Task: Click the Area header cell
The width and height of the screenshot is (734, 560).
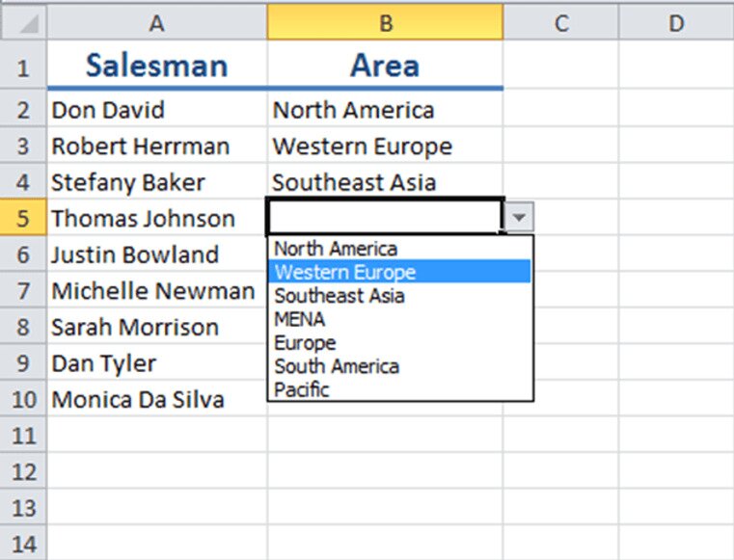Action: (x=385, y=66)
